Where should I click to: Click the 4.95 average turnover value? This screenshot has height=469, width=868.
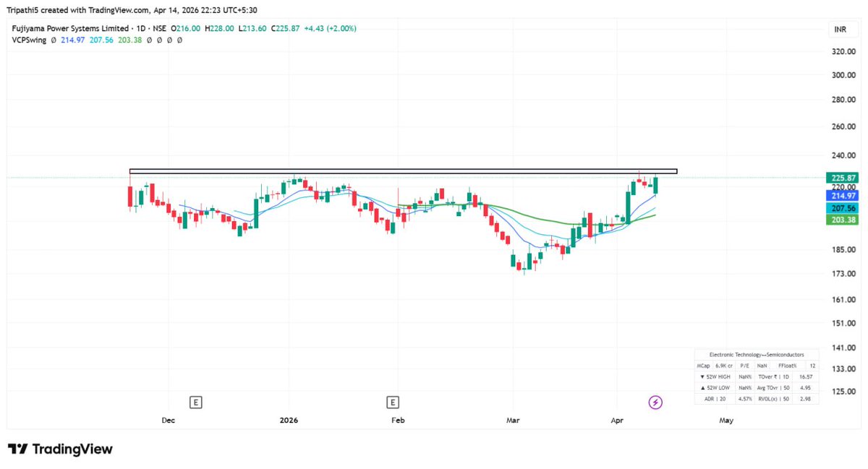[805, 388]
